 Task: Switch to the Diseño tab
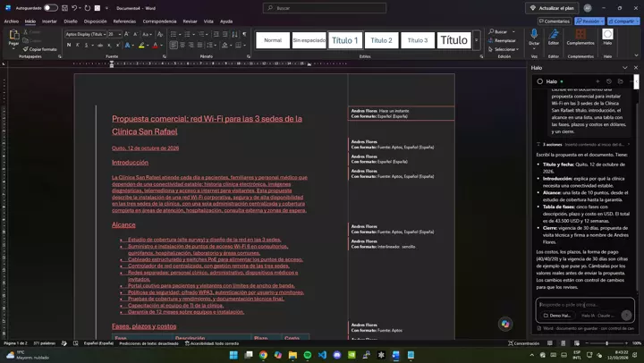(71, 21)
